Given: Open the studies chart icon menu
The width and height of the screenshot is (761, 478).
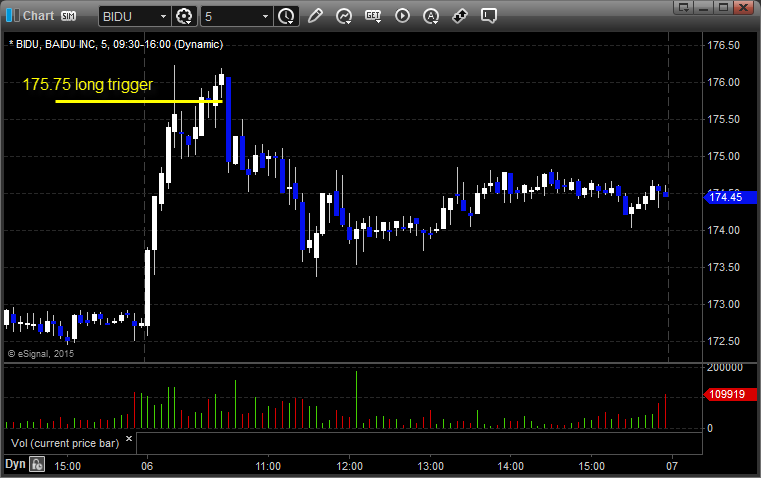Looking at the screenshot, I should 344,16.
